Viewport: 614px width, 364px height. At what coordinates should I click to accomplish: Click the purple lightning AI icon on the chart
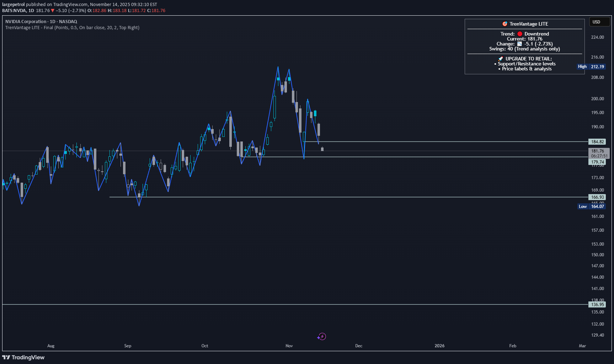click(322, 337)
